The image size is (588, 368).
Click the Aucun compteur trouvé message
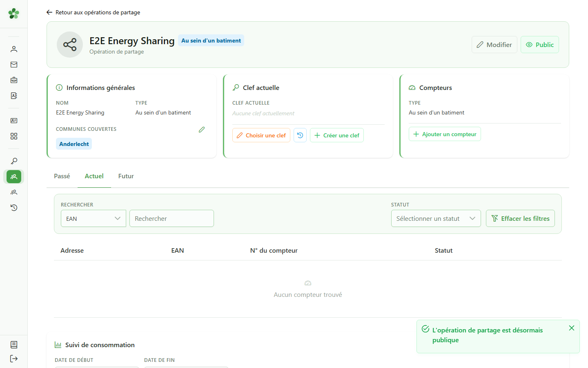(308, 294)
